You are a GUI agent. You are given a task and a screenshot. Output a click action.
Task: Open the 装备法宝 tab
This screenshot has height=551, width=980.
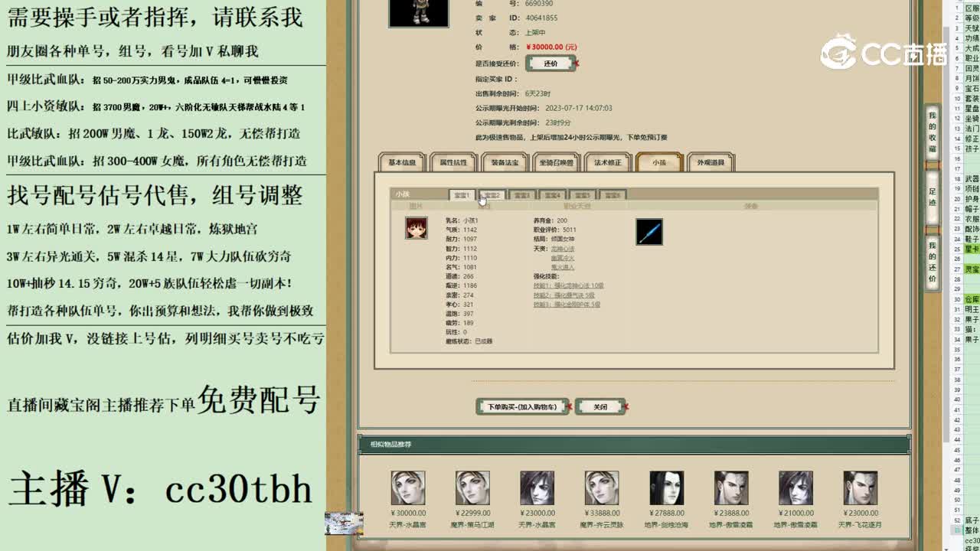click(504, 161)
